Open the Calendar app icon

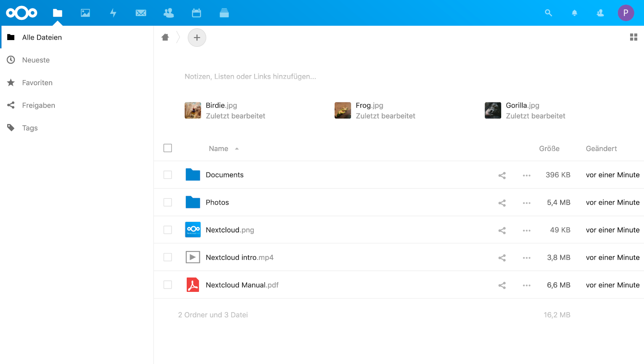coord(196,13)
